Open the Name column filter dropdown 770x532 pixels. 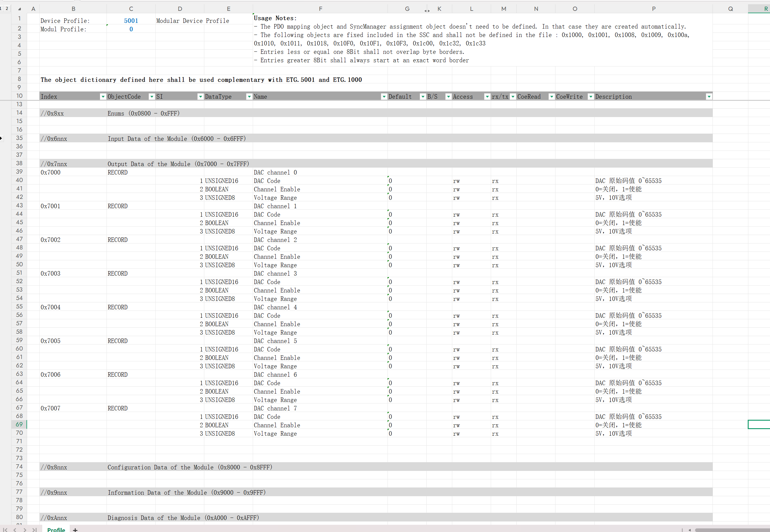(x=384, y=97)
